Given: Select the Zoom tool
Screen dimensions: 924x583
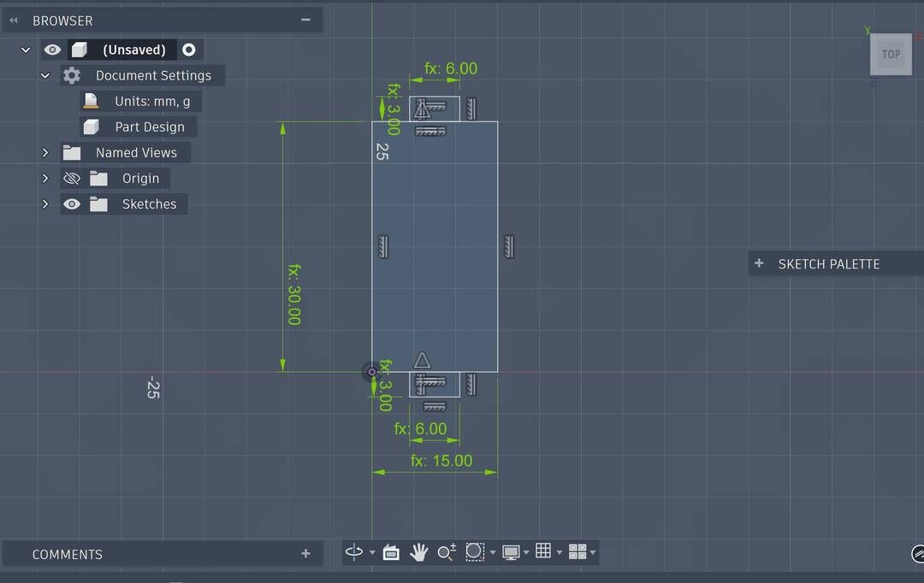Looking at the screenshot, I should coord(446,552).
